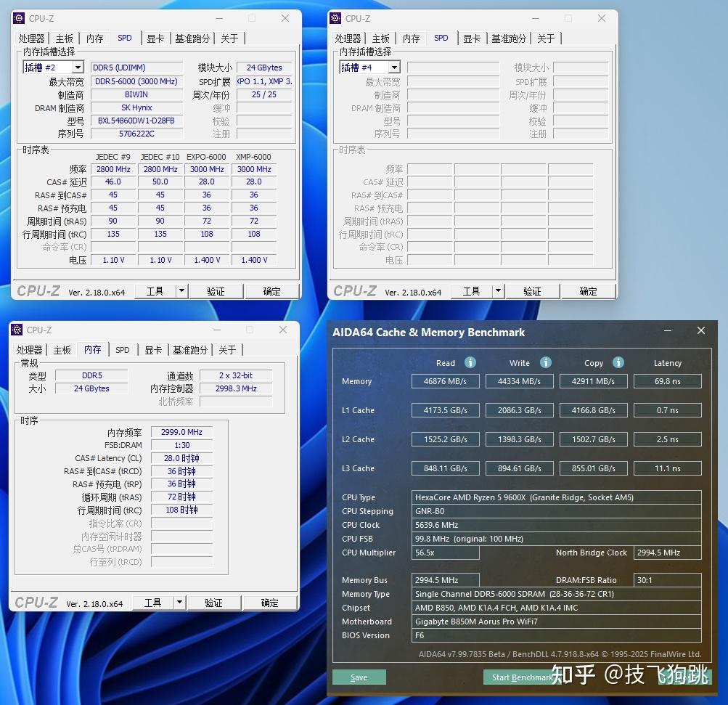Open 处理器 tab in memory CPU-Z window
The height and width of the screenshot is (705, 728).
click(29, 350)
